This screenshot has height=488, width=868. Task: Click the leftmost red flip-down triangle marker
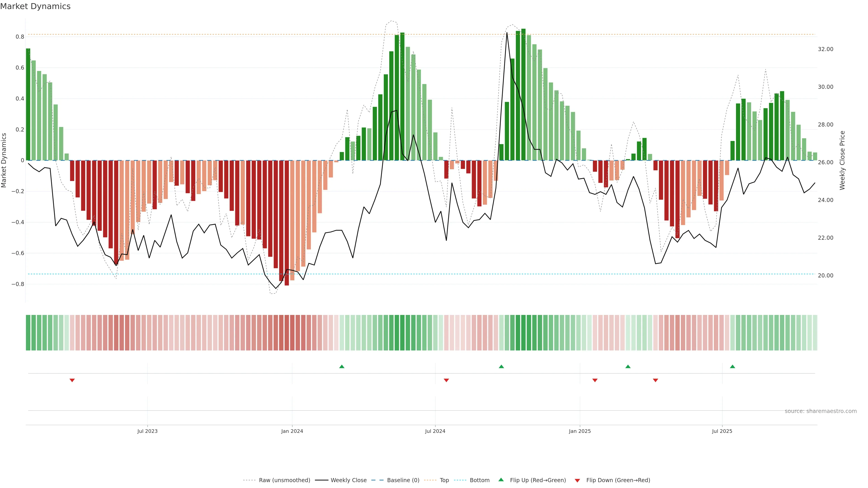pos(72,380)
